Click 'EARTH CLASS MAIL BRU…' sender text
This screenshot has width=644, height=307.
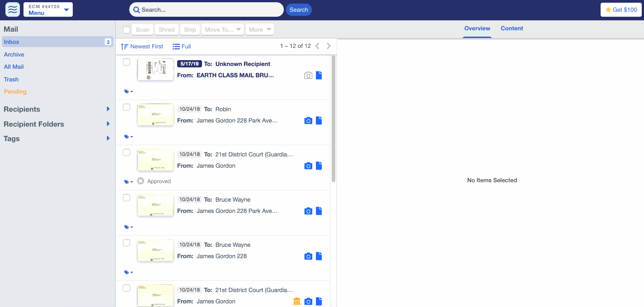click(235, 75)
